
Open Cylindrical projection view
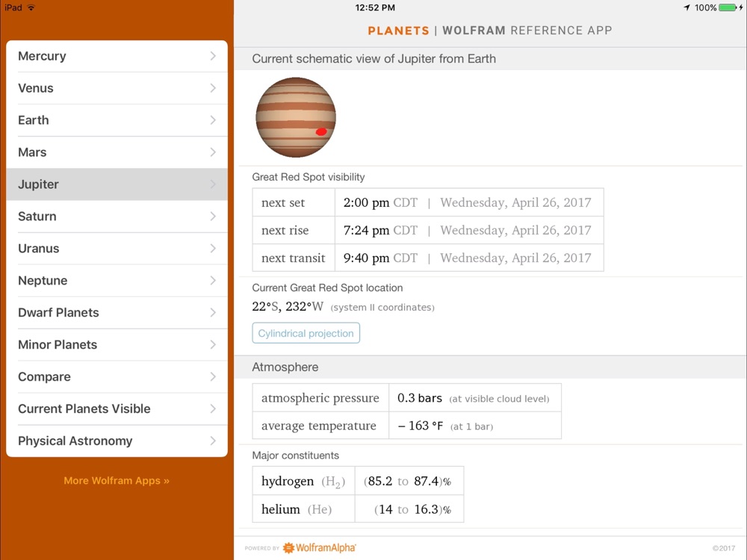[x=306, y=333]
